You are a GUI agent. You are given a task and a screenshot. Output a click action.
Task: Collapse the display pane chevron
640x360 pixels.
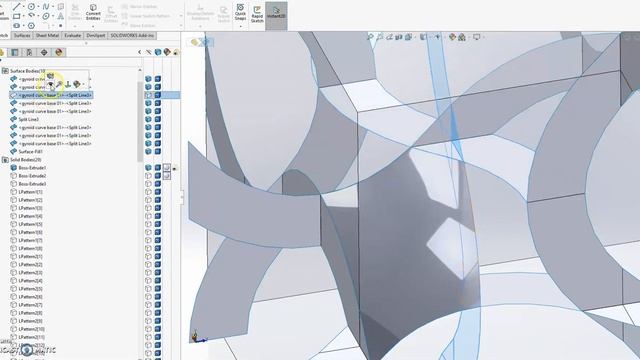140,52
